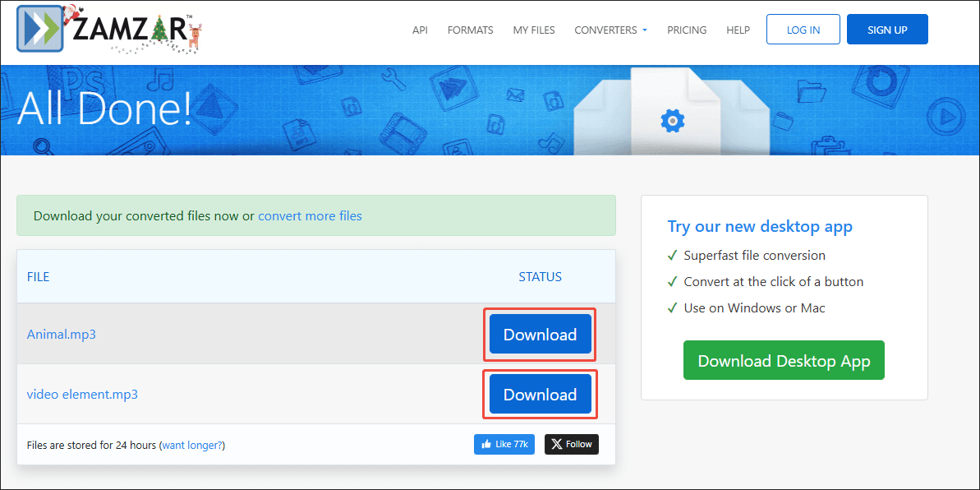Viewport: 980px width, 490px height.
Task: Click the thumbs-up Like icon
Action: tap(489, 444)
